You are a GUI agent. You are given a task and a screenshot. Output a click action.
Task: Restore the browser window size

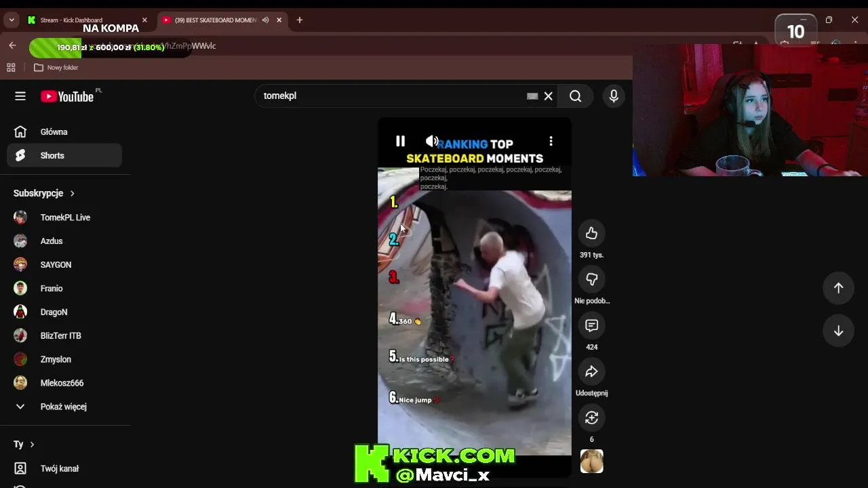pyautogui.click(x=829, y=20)
